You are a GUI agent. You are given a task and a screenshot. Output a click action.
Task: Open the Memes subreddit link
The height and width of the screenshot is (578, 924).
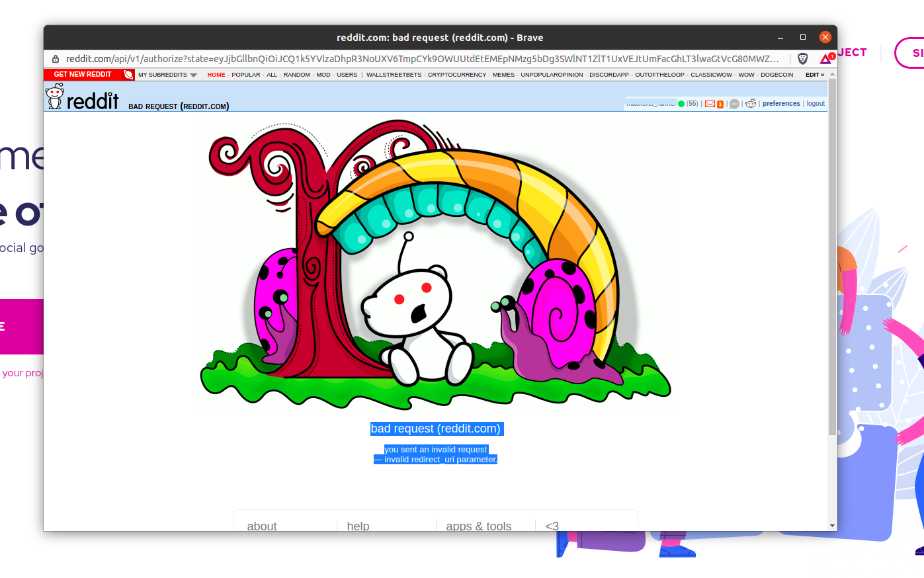coord(503,75)
